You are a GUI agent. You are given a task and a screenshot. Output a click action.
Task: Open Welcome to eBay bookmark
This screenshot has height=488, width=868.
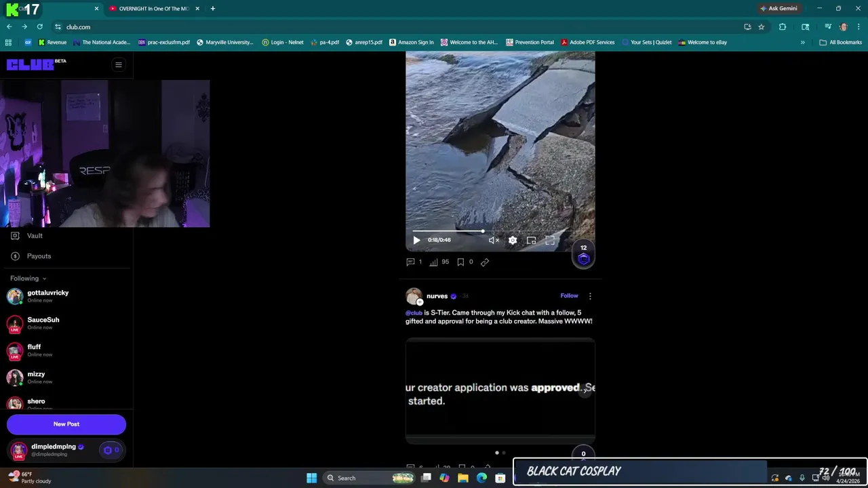click(703, 42)
